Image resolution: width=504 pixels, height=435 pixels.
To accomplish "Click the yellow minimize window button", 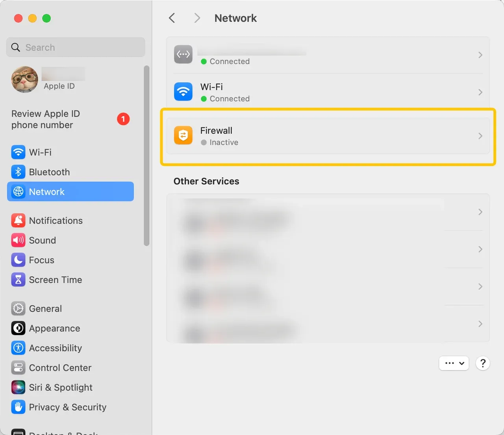I will pyautogui.click(x=32, y=18).
